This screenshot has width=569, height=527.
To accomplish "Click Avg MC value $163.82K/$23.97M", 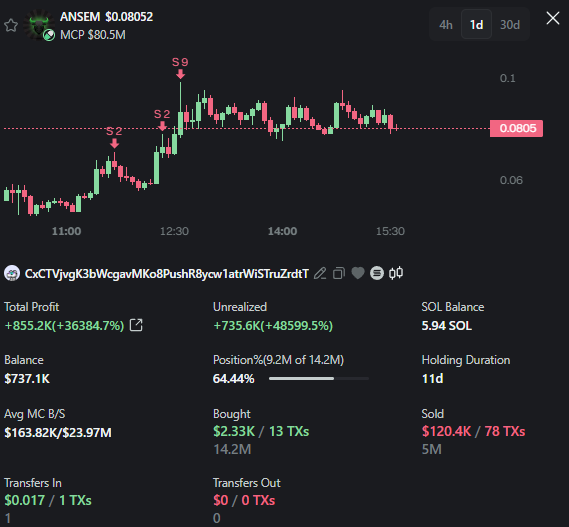I will (x=58, y=433).
